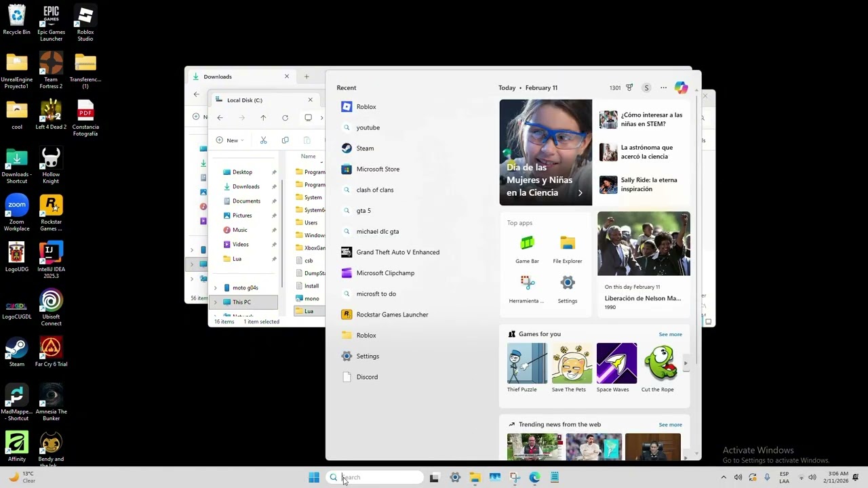Image resolution: width=868 pixels, height=488 pixels.
Task: Select Music in the navigation pane
Action: (x=240, y=230)
